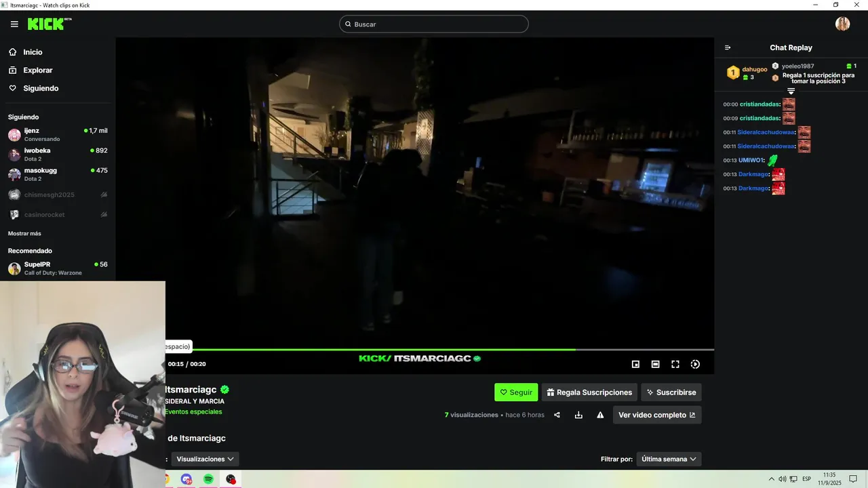Open the ijenz followed channel
Viewport: 868px width, 488px height.
click(x=58, y=134)
